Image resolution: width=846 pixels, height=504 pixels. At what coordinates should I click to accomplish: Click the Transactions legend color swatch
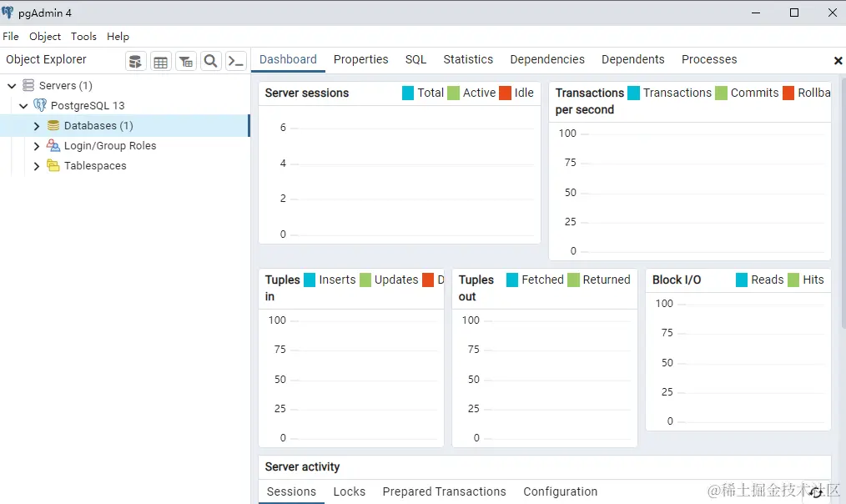click(x=633, y=93)
